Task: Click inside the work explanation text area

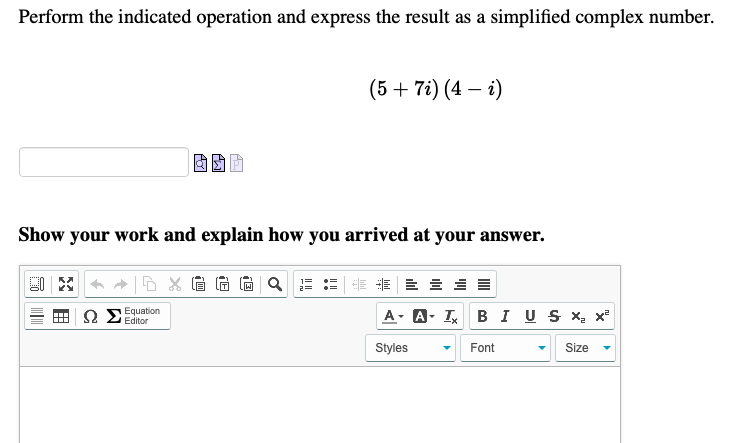Action: tap(320, 404)
